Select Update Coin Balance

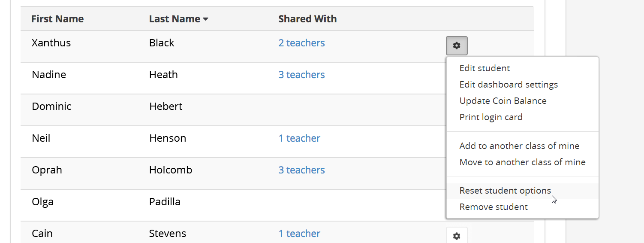503,101
